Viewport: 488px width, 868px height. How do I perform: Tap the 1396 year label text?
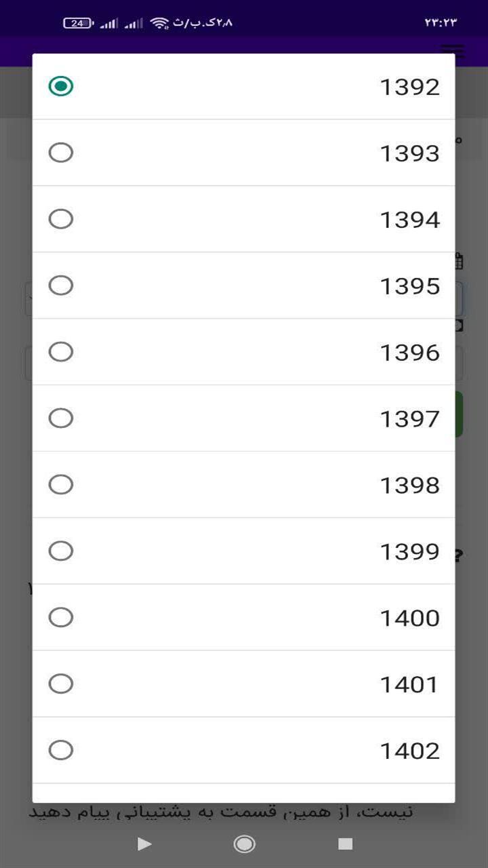click(x=409, y=352)
